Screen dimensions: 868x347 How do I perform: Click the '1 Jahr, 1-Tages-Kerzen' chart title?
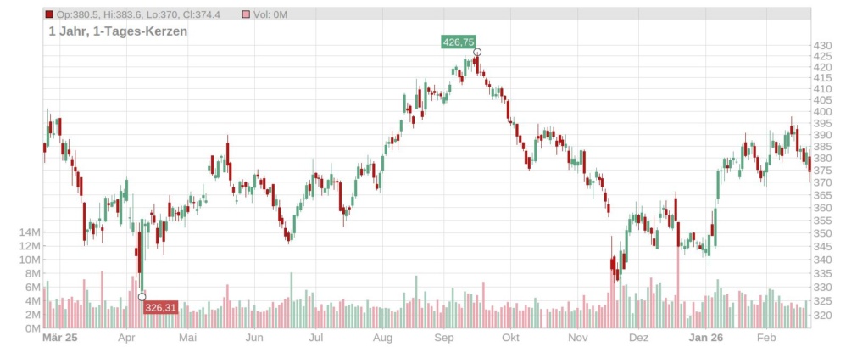pos(118,31)
